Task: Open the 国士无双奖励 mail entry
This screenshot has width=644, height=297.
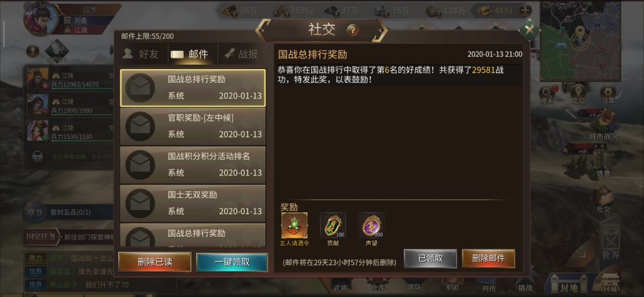Action: tap(193, 203)
